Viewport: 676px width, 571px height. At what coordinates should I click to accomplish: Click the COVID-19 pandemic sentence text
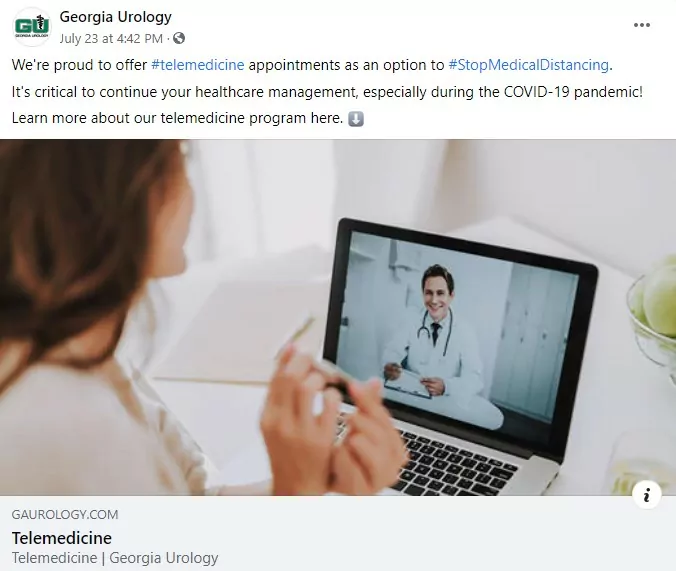pos(327,92)
